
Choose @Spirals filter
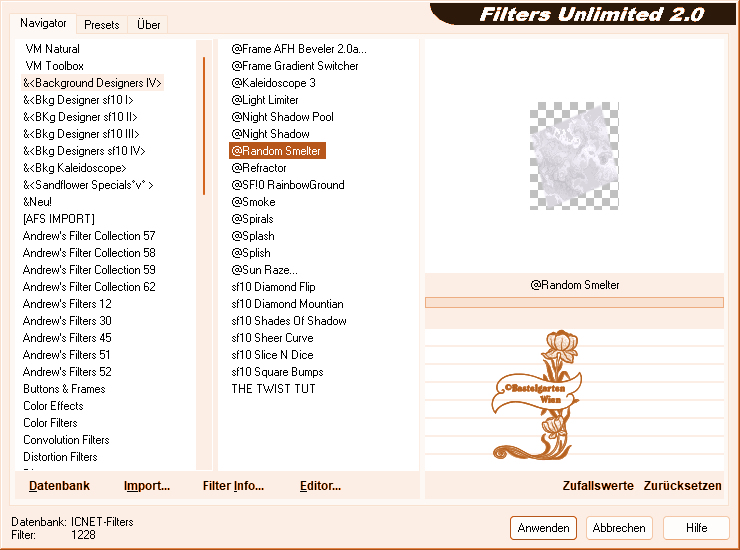click(252, 219)
